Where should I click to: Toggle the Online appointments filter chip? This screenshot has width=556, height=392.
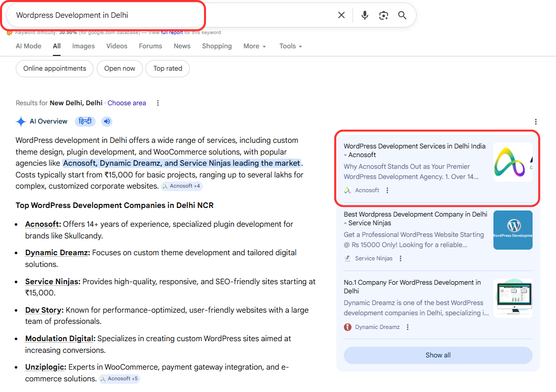55,69
